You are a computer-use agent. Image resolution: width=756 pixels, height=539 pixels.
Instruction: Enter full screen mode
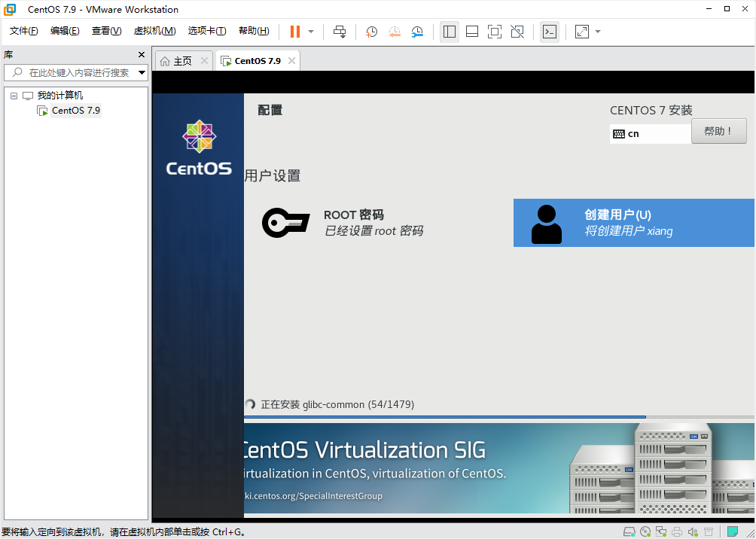click(493, 32)
